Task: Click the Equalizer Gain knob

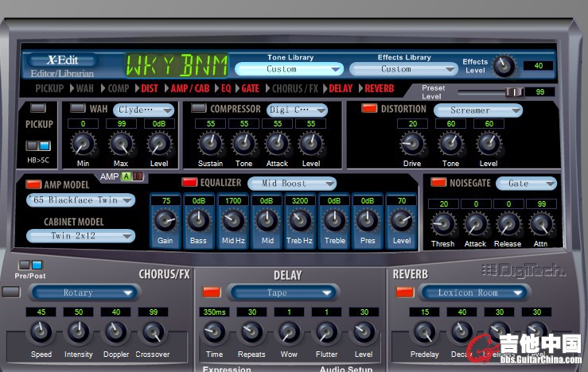Action: (x=165, y=221)
